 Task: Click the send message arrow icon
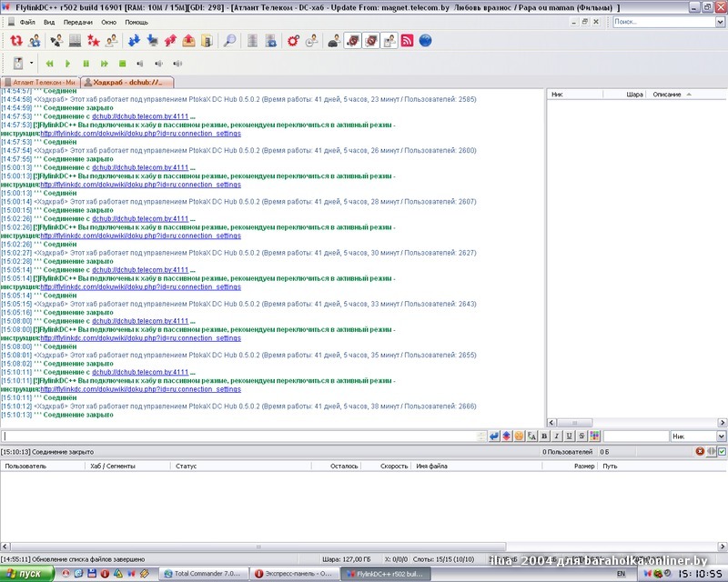[494, 436]
